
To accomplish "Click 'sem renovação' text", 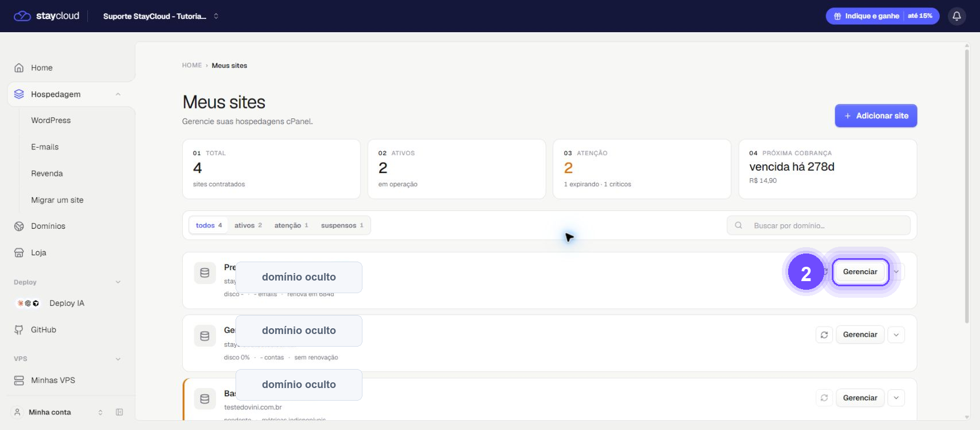I will [x=316, y=358].
